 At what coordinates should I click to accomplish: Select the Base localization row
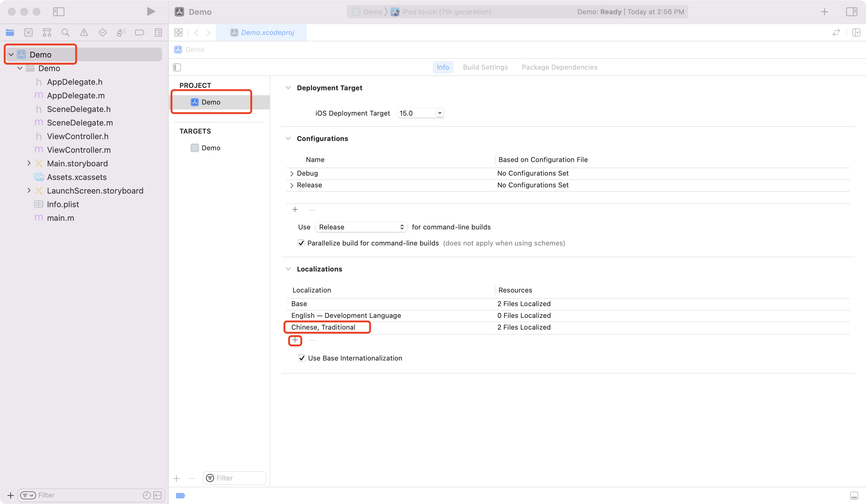pyautogui.click(x=568, y=304)
